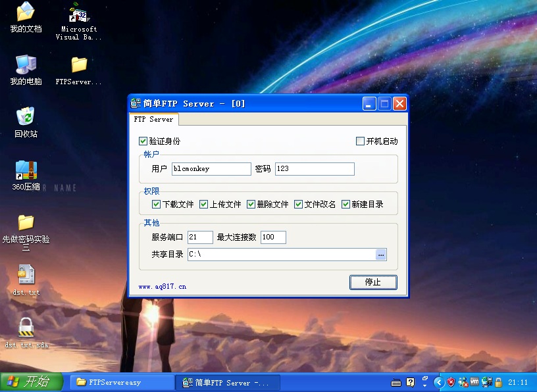
Task: Click the 停止 button
Action: point(373,282)
